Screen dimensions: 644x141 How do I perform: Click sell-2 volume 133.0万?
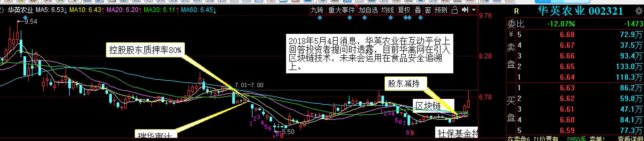[629, 67]
